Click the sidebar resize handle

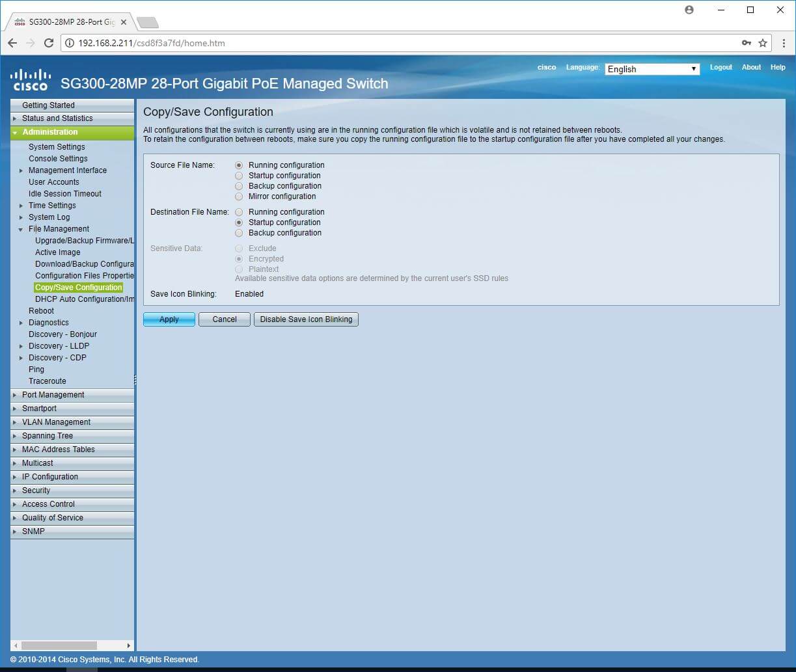pos(135,379)
